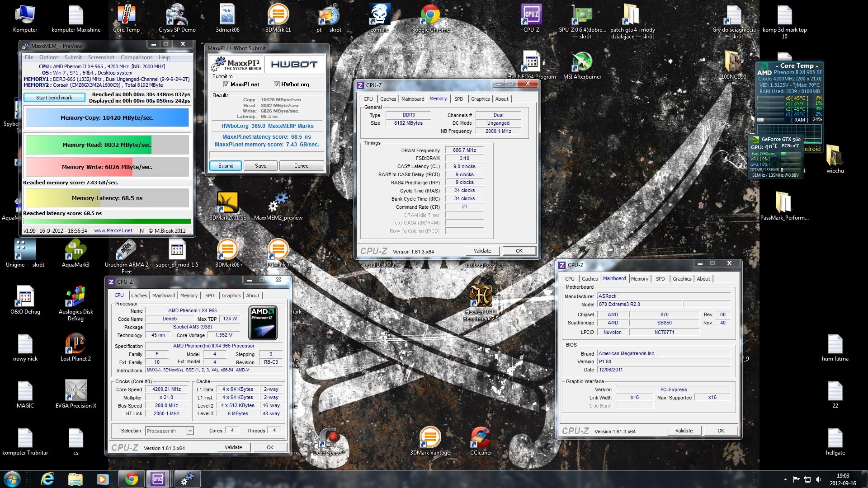Open the MaxxMEM gear icon in the taskbar
The width and height of the screenshot is (868, 488).
[x=187, y=479]
